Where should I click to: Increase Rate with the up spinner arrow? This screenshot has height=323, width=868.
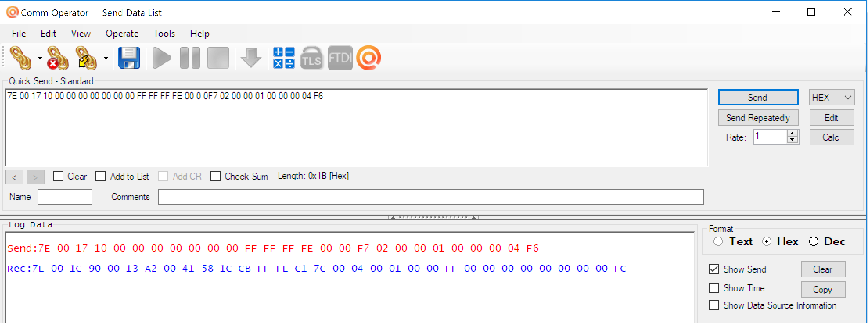pyautogui.click(x=793, y=134)
